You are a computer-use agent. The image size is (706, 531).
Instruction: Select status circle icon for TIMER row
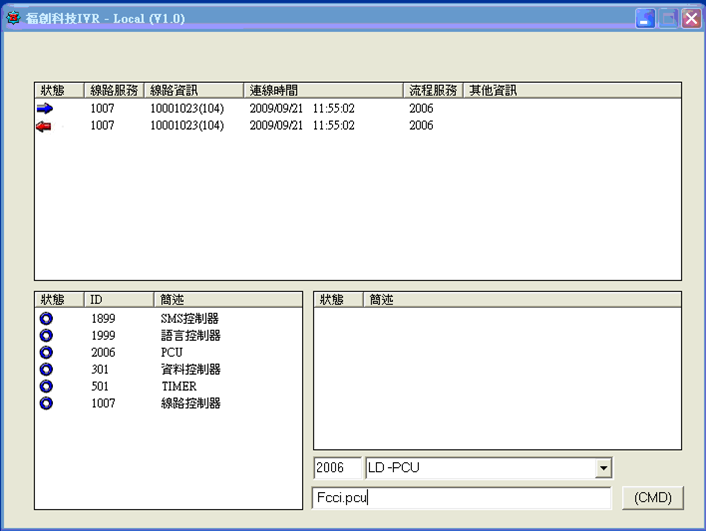point(46,386)
